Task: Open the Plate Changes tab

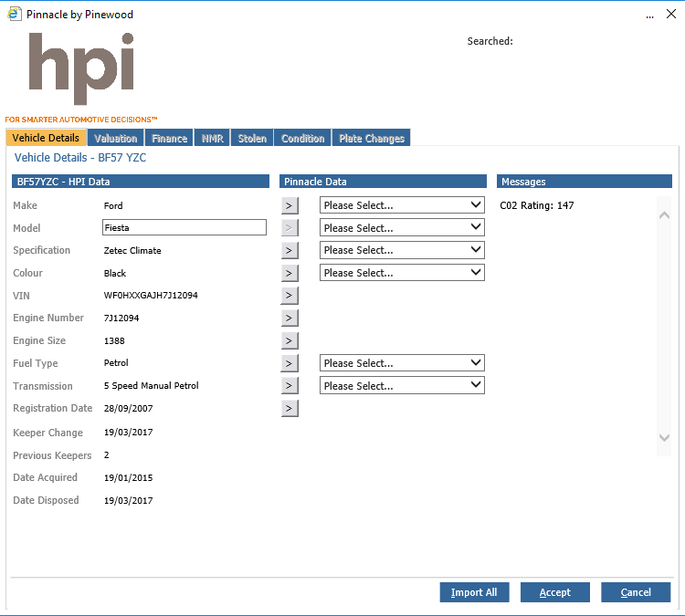Action: point(372,138)
